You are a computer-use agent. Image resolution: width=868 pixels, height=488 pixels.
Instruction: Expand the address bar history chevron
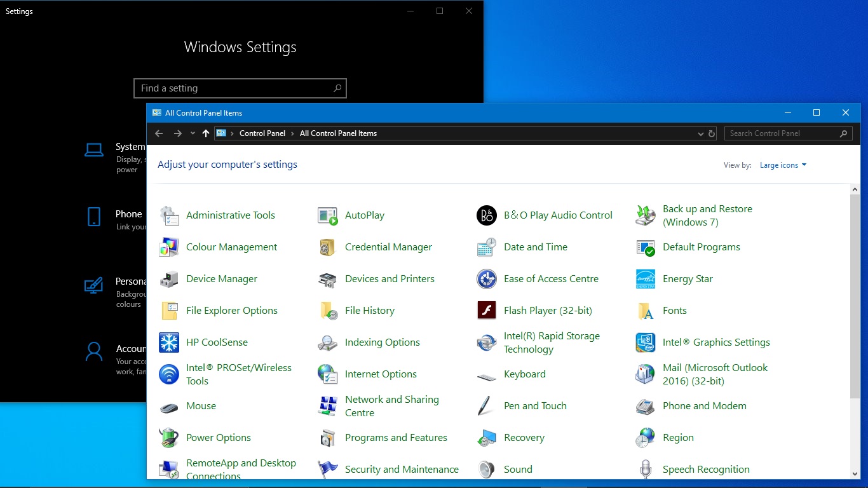[701, 133]
